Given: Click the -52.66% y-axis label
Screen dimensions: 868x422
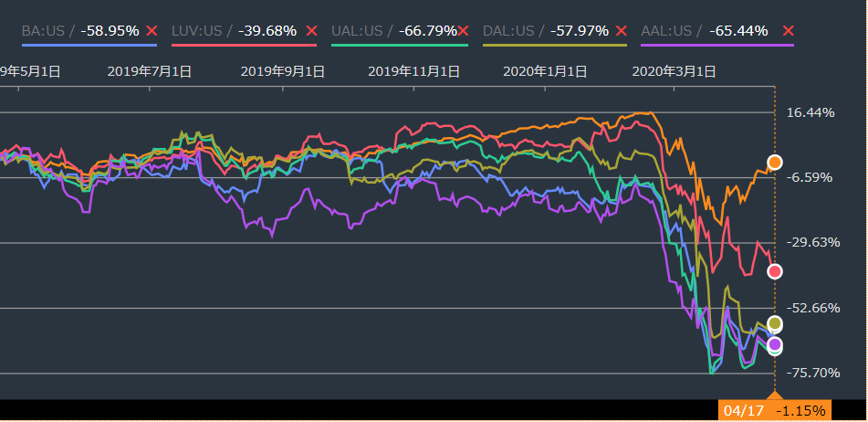Looking at the screenshot, I should click(x=813, y=308).
